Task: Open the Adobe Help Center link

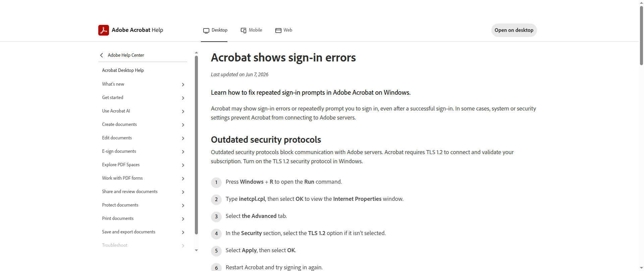Action: pyautogui.click(x=126, y=55)
